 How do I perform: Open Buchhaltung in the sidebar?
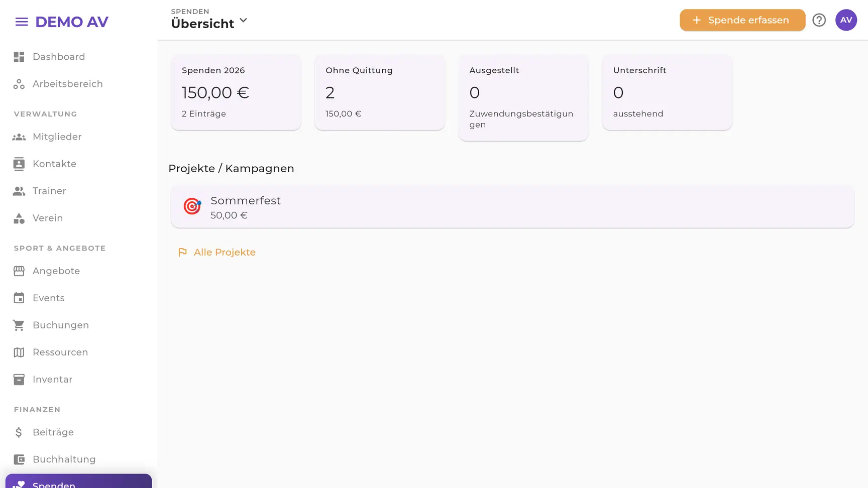pyautogui.click(x=78, y=459)
